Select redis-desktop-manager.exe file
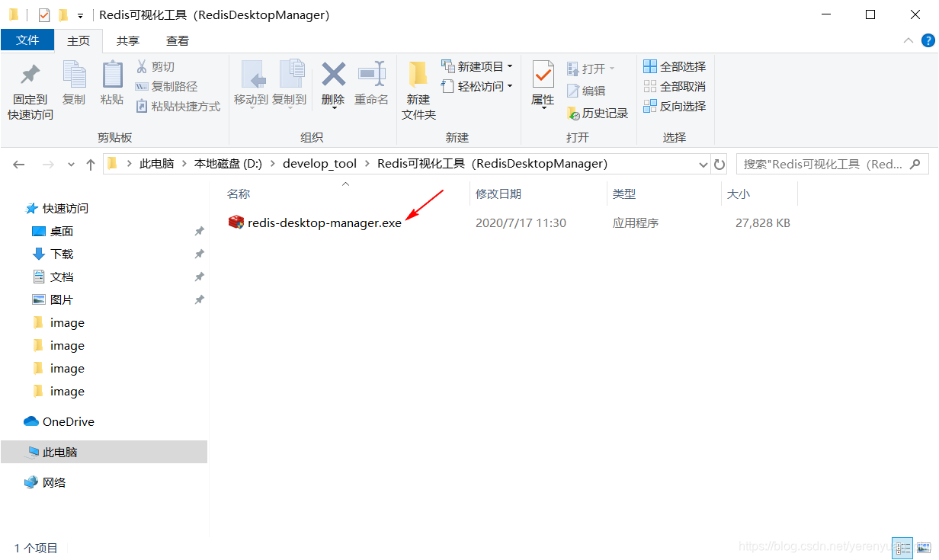This screenshot has width=939, height=560. [325, 223]
